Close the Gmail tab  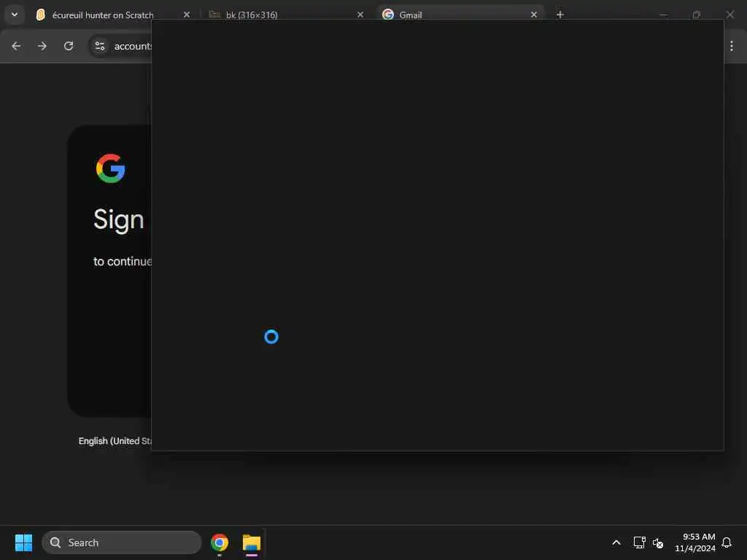(533, 15)
